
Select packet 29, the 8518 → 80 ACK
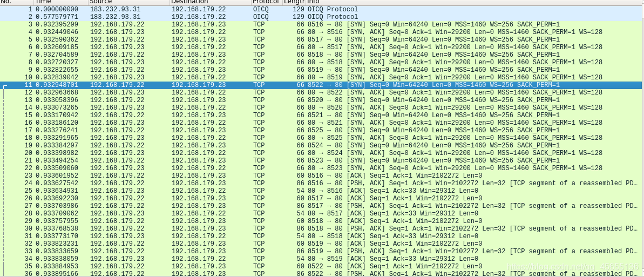click(x=322, y=221)
